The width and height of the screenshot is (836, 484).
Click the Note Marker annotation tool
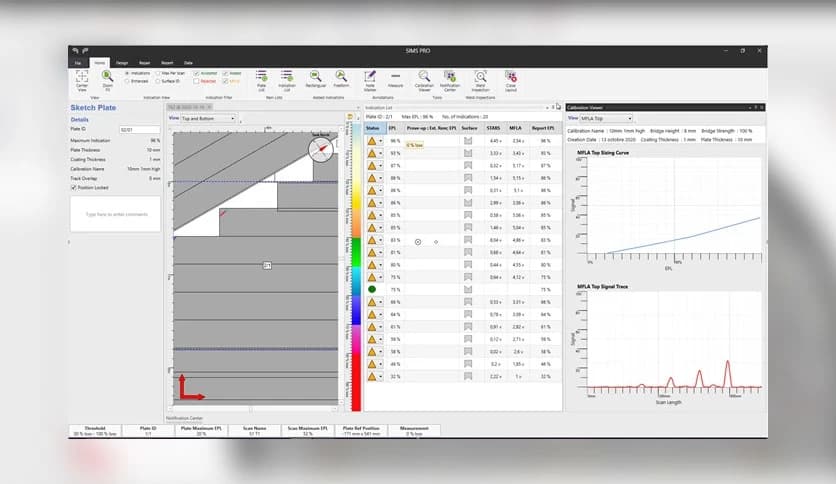[x=369, y=75]
